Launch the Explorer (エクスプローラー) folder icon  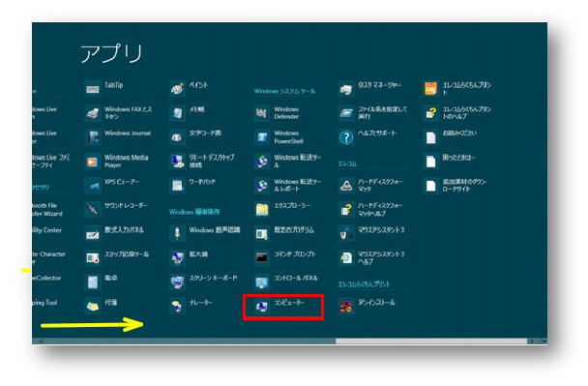(x=262, y=210)
